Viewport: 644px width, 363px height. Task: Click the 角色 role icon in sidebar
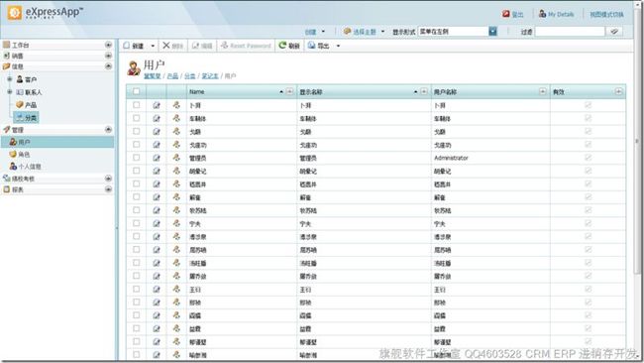[13, 154]
